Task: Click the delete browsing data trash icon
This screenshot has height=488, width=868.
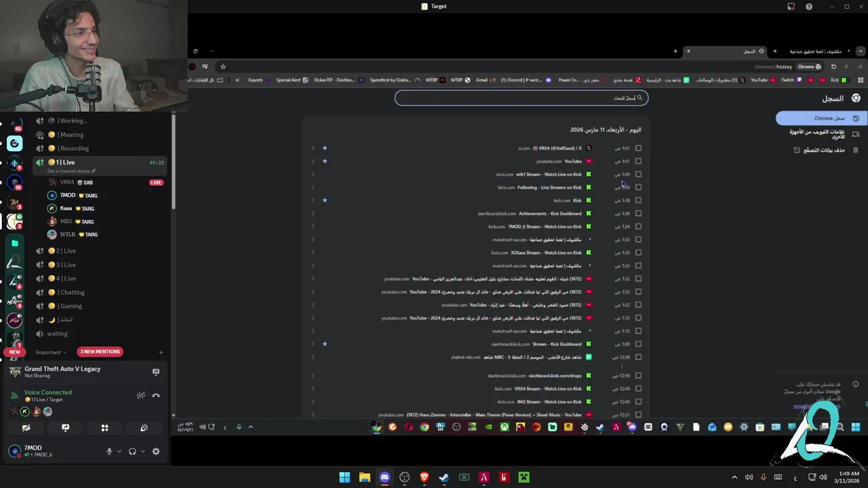Action: click(856, 150)
